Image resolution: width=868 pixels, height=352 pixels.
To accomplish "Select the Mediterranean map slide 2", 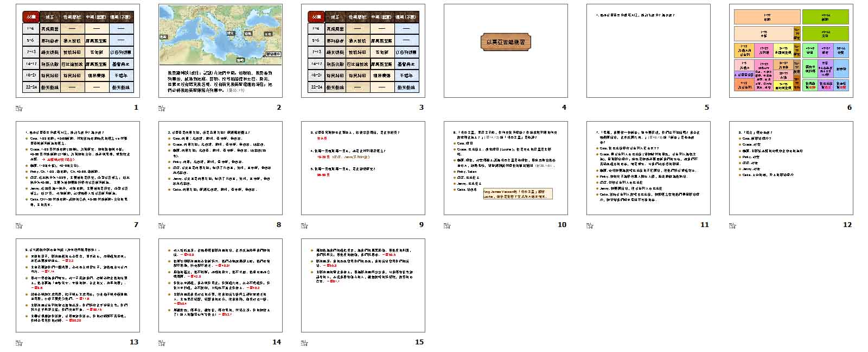I will tap(220, 51).
